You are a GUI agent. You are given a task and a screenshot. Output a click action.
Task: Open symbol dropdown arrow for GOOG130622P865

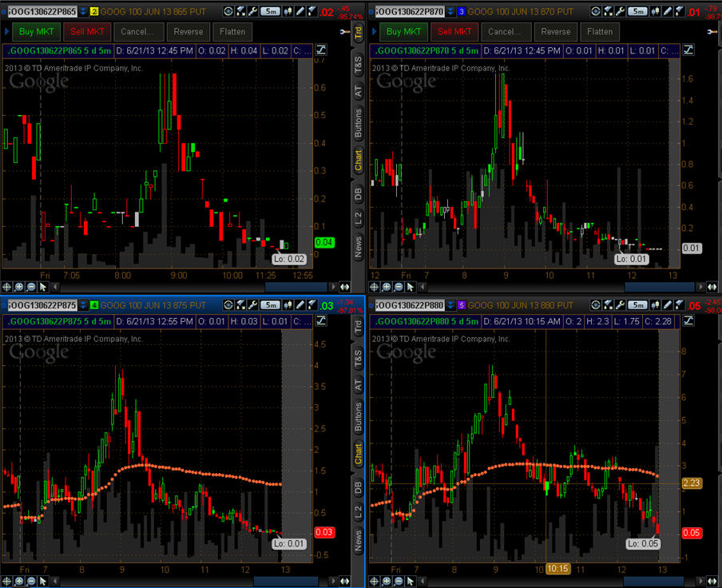(x=83, y=11)
